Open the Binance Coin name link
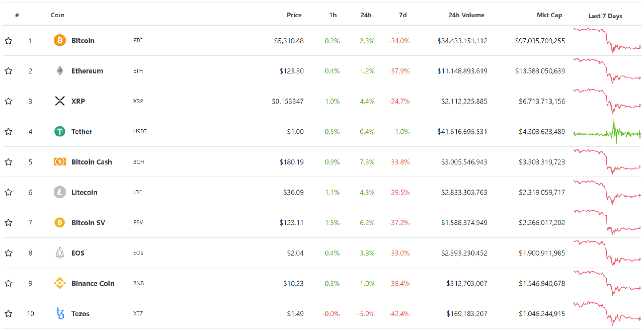 pyautogui.click(x=93, y=283)
